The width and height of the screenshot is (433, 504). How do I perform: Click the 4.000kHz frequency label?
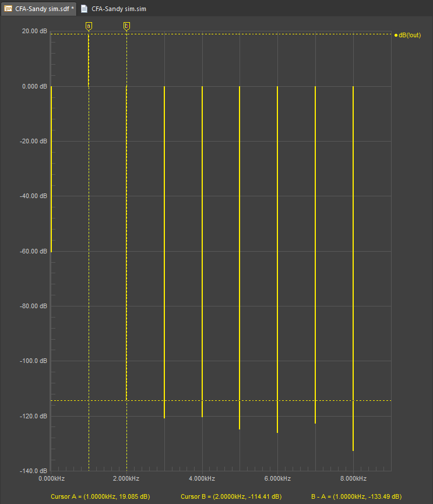tap(202, 478)
